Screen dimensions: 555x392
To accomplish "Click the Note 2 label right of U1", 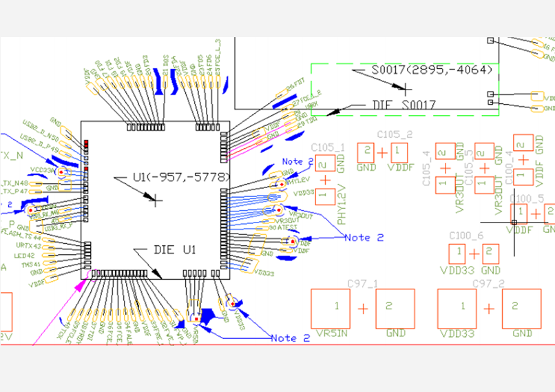I will (363, 238).
